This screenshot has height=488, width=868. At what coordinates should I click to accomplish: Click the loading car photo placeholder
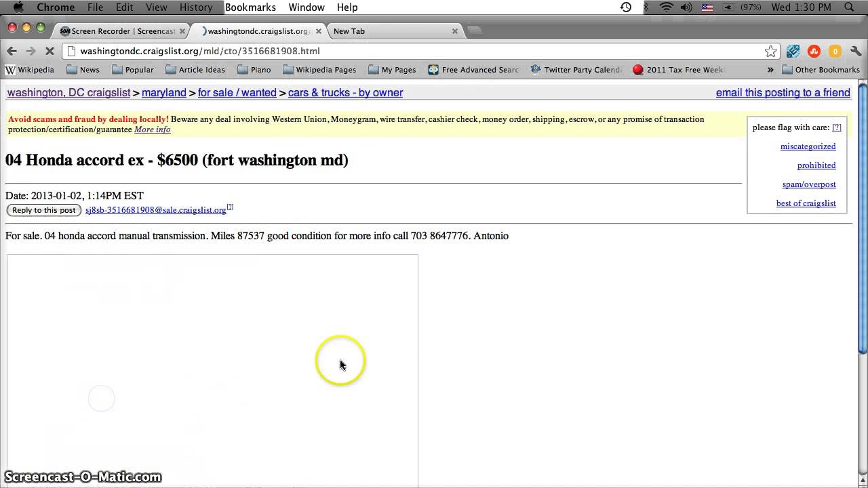[212, 371]
